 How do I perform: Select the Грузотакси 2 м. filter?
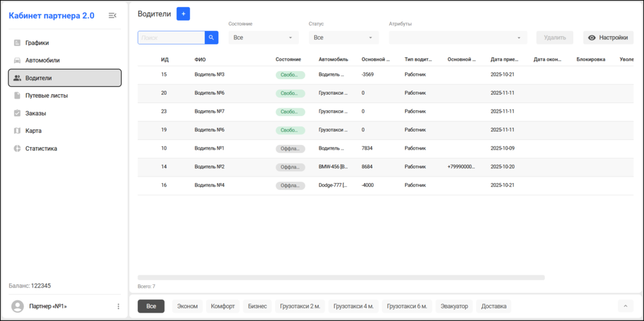(x=300, y=306)
